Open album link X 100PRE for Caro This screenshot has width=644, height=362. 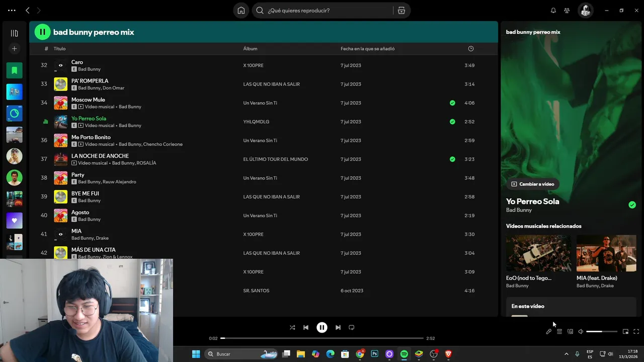tap(253, 65)
